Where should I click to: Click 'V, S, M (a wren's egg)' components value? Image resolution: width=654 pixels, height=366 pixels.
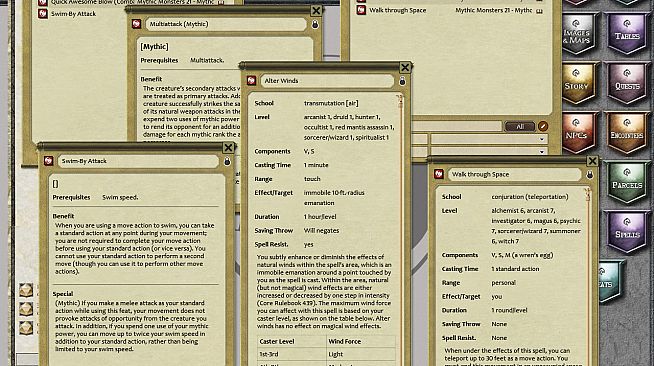tap(522, 255)
